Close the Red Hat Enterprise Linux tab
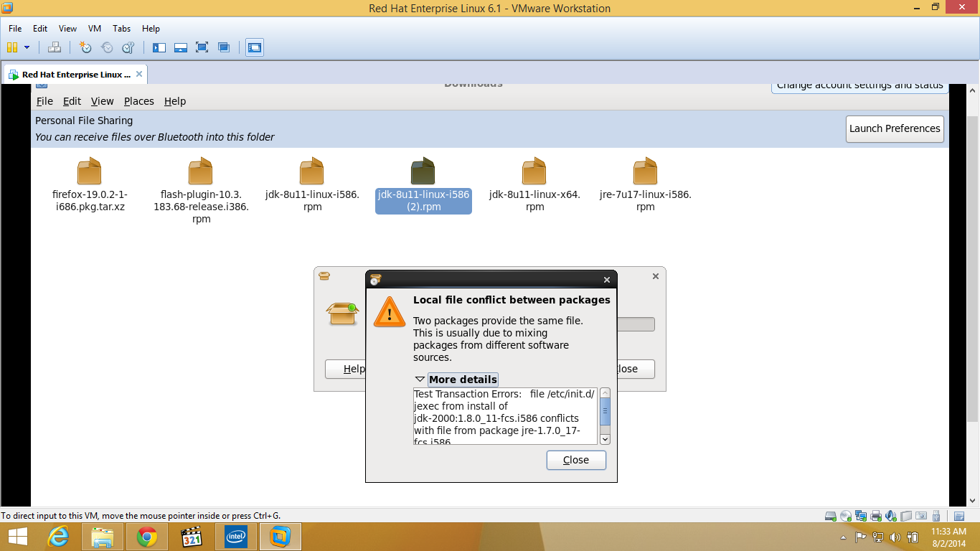 click(x=139, y=74)
